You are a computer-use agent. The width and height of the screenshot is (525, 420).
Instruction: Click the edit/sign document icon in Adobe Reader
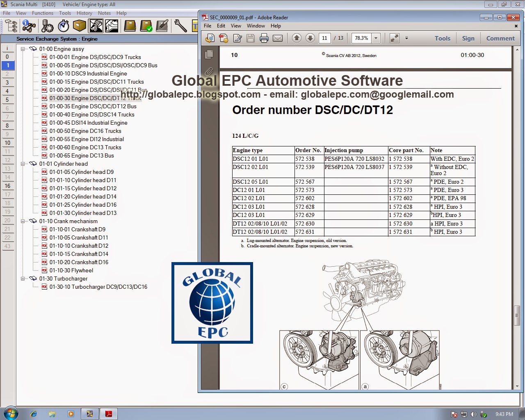[237, 38]
